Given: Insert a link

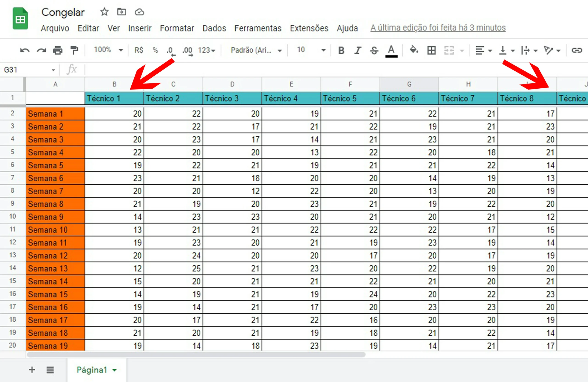Looking at the screenshot, I should coord(577,50).
